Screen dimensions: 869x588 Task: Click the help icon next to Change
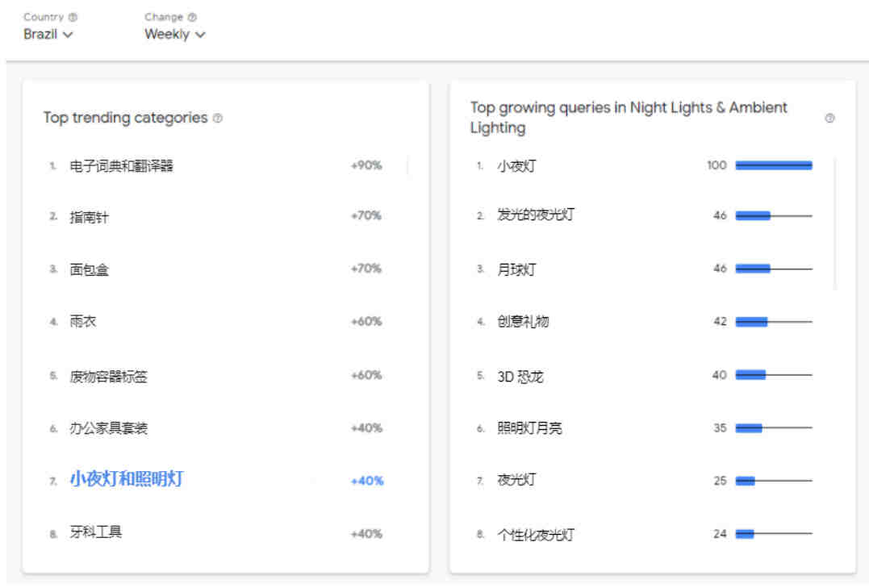coord(192,17)
